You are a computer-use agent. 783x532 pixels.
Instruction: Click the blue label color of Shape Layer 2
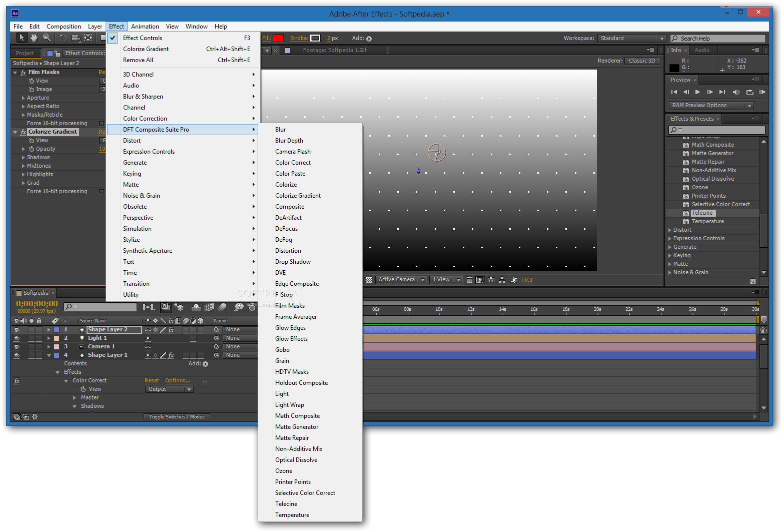(x=57, y=330)
